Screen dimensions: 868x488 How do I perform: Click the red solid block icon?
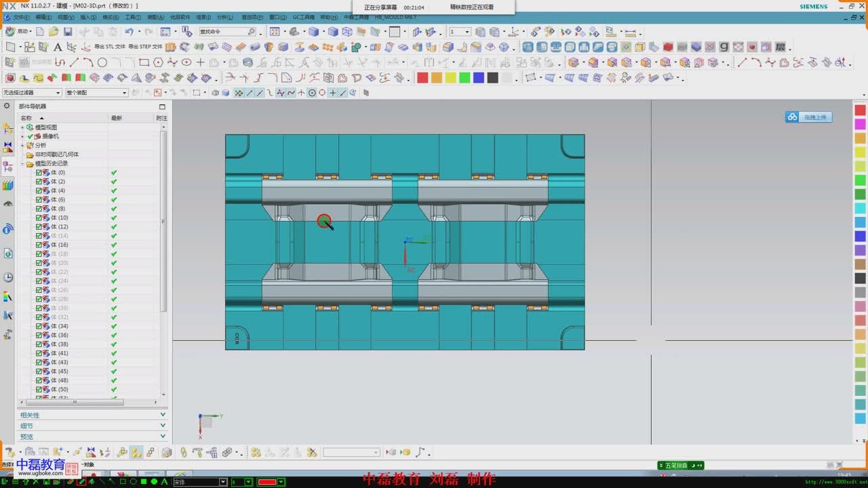point(668,47)
